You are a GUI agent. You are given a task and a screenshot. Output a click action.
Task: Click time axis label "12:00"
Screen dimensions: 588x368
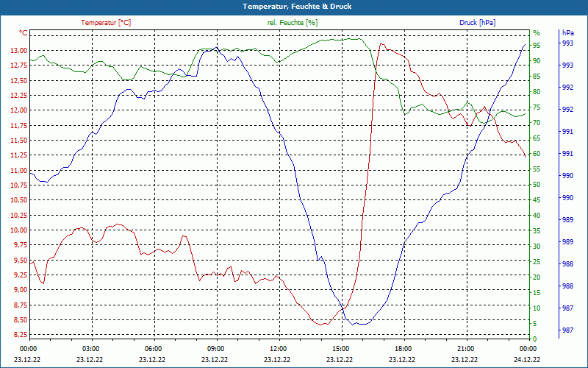tap(278, 348)
